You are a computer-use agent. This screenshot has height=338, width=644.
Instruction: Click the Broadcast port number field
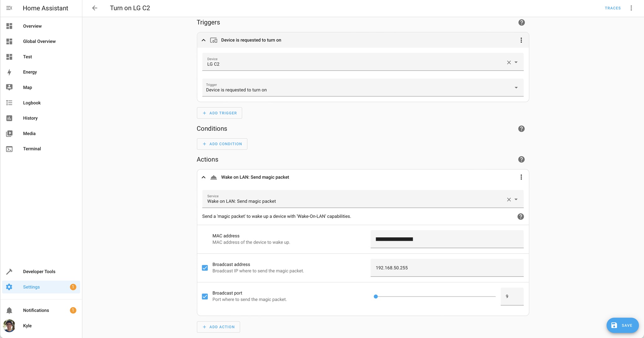[512, 296]
